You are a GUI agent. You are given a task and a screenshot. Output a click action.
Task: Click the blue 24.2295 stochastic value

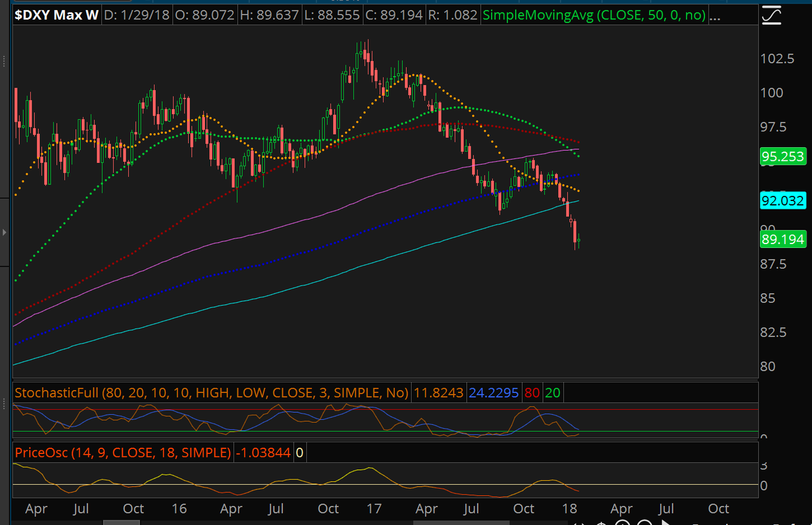[x=494, y=392]
